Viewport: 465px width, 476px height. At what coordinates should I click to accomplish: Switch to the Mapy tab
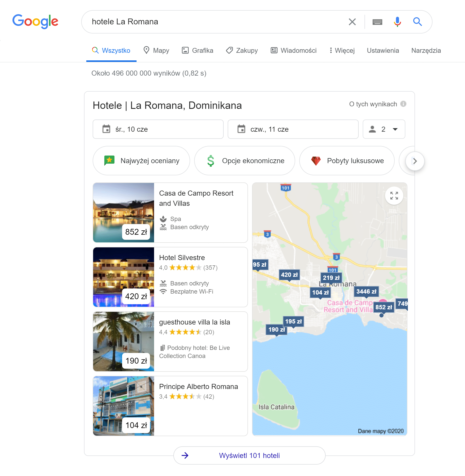point(156,50)
